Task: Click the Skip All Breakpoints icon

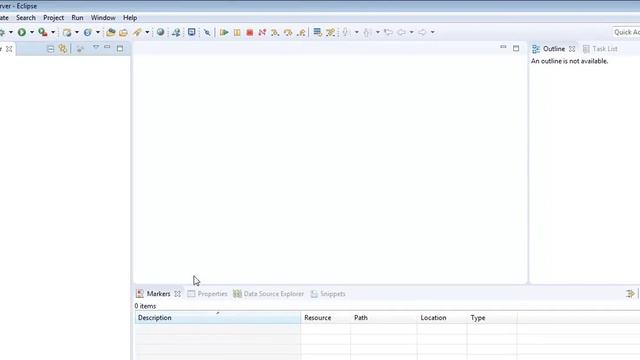Action: pyautogui.click(x=207, y=32)
